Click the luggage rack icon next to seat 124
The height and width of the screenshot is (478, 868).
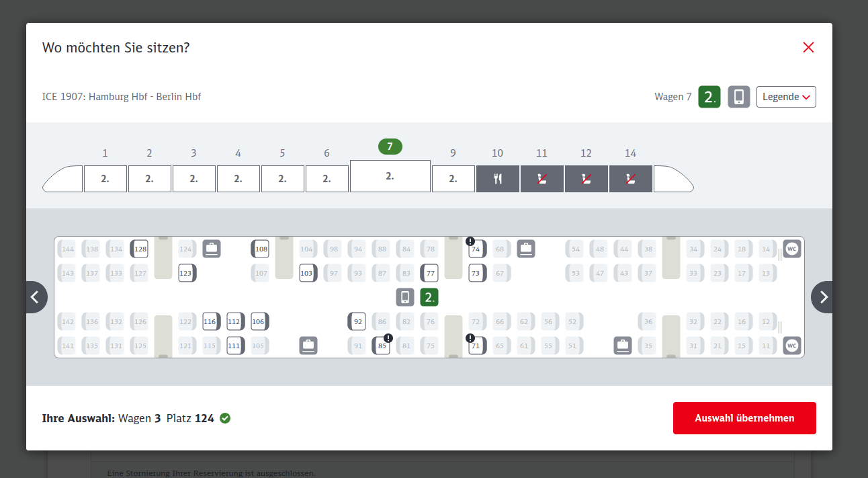pos(212,249)
